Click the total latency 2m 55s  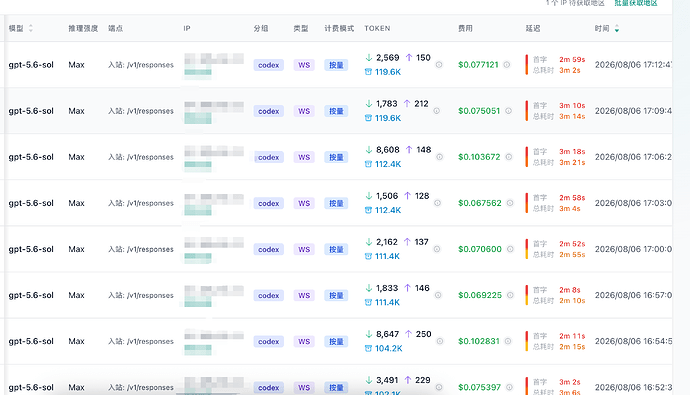pyautogui.click(x=572, y=255)
